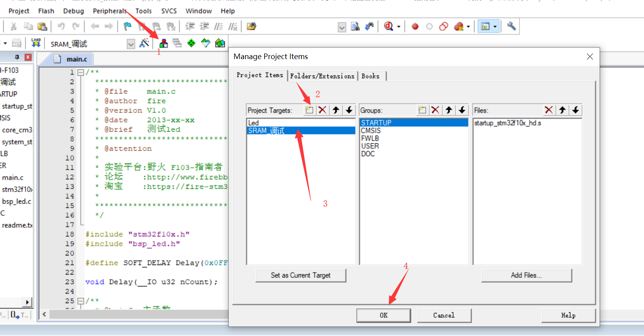Download code to flash with LOAD icon
The height and width of the screenshot is (336, 644).
pos(36,43)
